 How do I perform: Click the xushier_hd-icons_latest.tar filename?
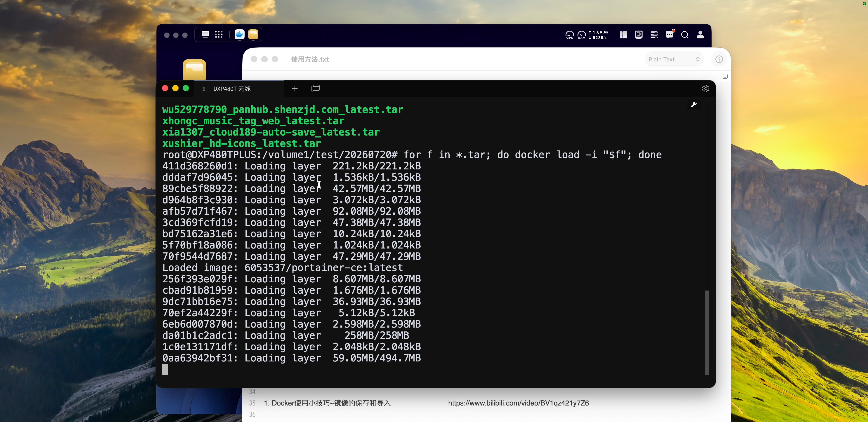pos(241,143)
